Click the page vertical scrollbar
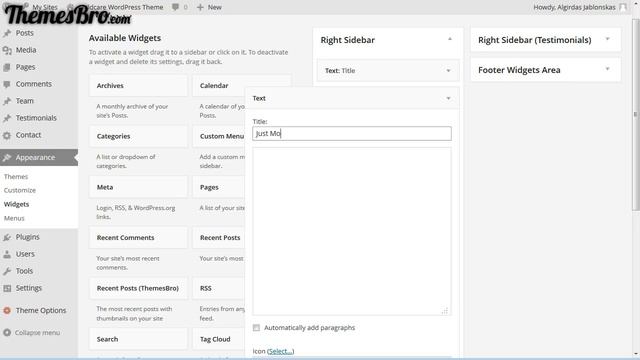The width and height of the screenshot is (640, 360). coord(636,114)
